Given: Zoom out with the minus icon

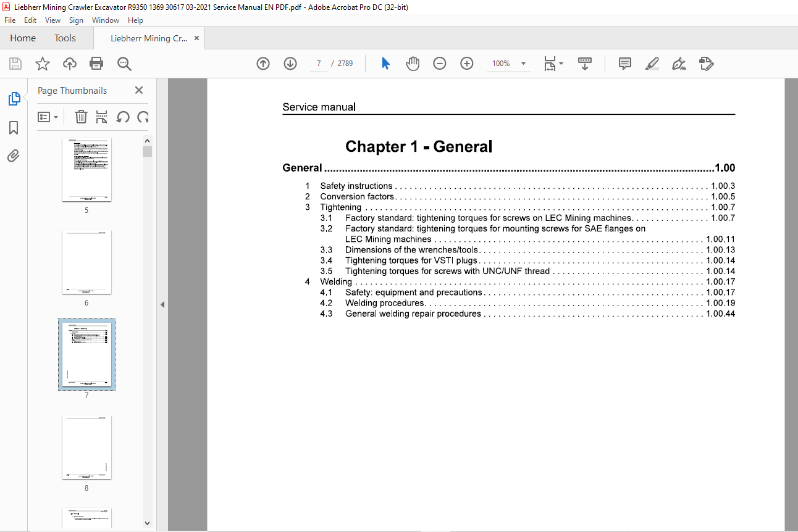Looking at the screenshot, I should (x=440, y=64).
